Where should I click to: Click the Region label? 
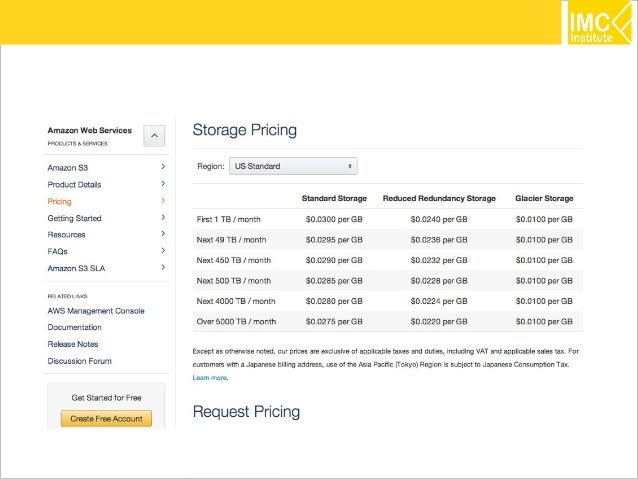point(211,166)
